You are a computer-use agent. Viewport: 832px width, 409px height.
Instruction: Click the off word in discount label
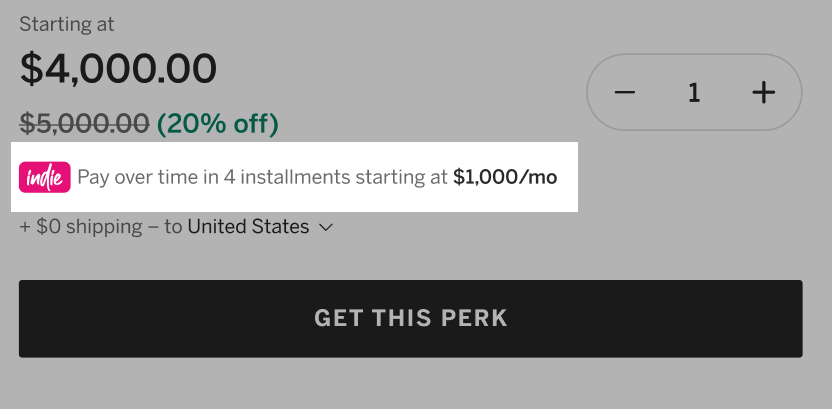pyautogui.click(x=253, y=124)
